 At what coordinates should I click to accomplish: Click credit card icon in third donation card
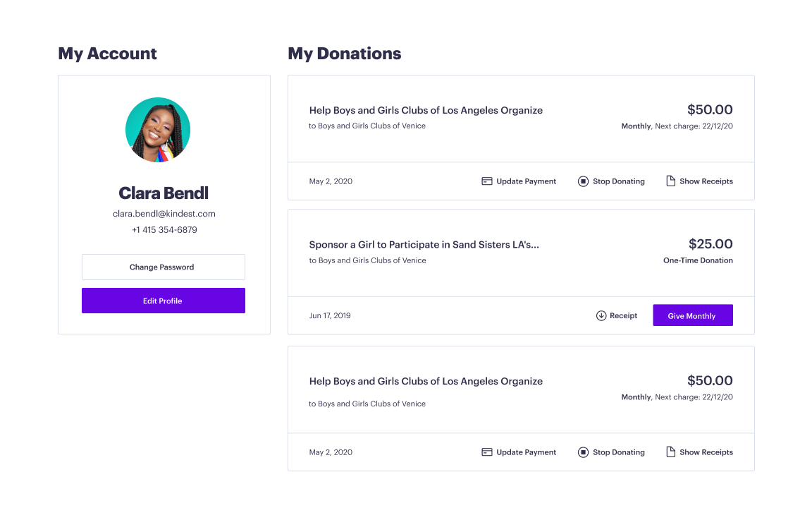[486, 452]
